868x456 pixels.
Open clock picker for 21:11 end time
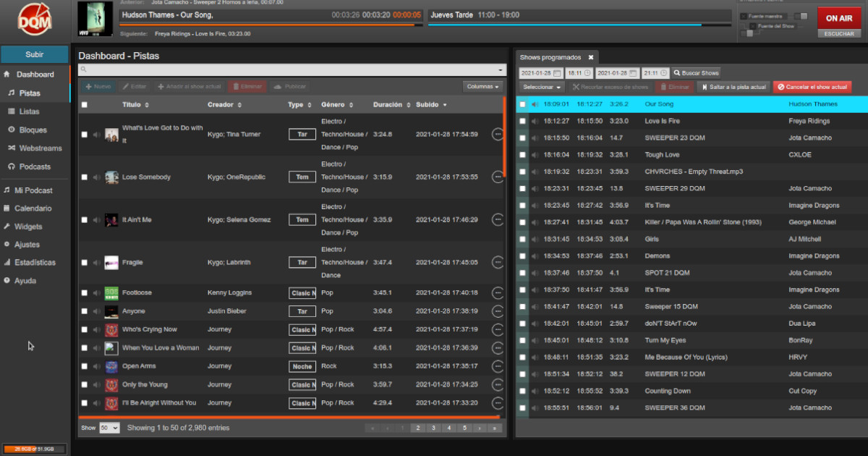click(x=663, y=73)
